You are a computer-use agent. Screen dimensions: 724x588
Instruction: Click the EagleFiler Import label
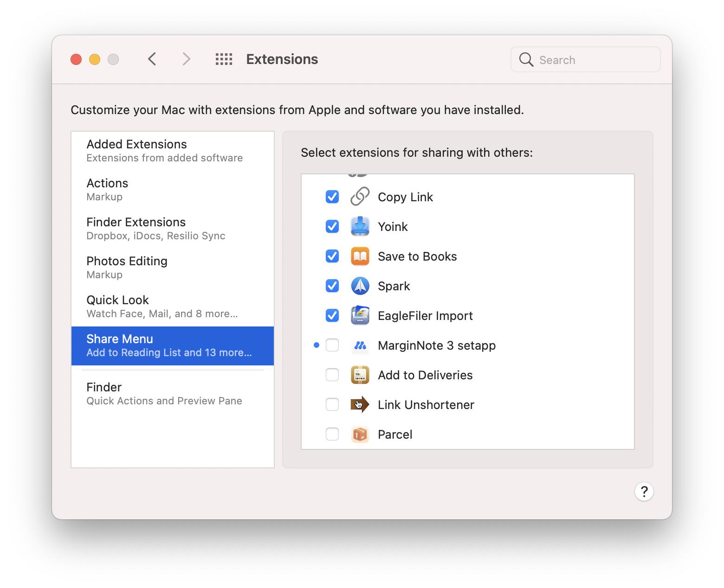point(425,316)
